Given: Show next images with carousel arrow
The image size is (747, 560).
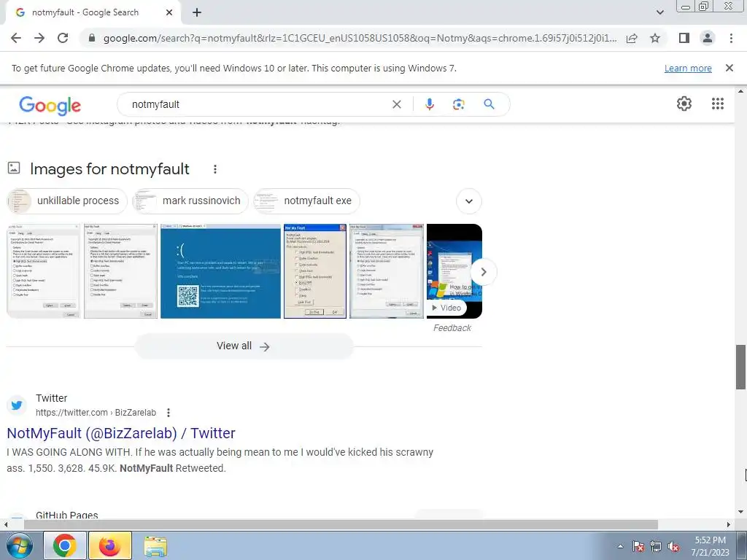Looking at the screenshot, I should [483, 272].
